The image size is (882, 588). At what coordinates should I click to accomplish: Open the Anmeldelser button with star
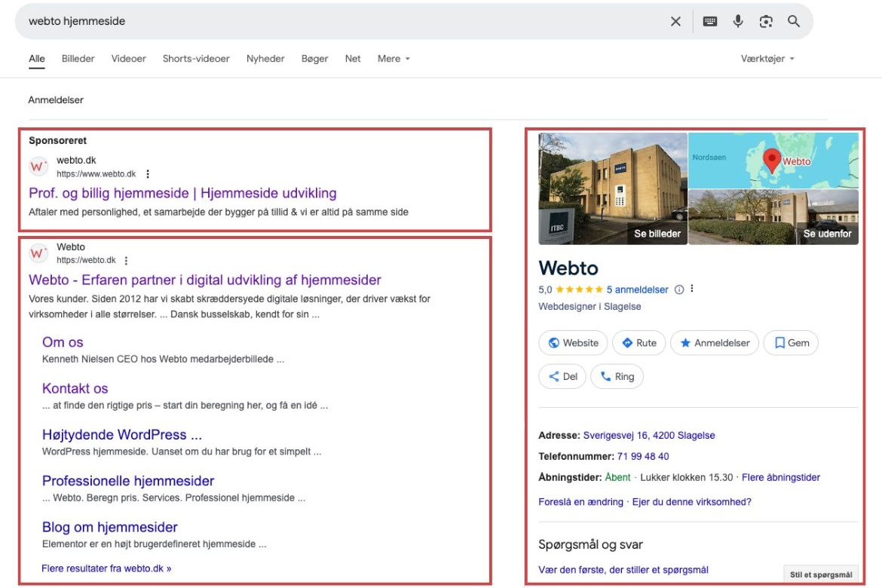715,343
